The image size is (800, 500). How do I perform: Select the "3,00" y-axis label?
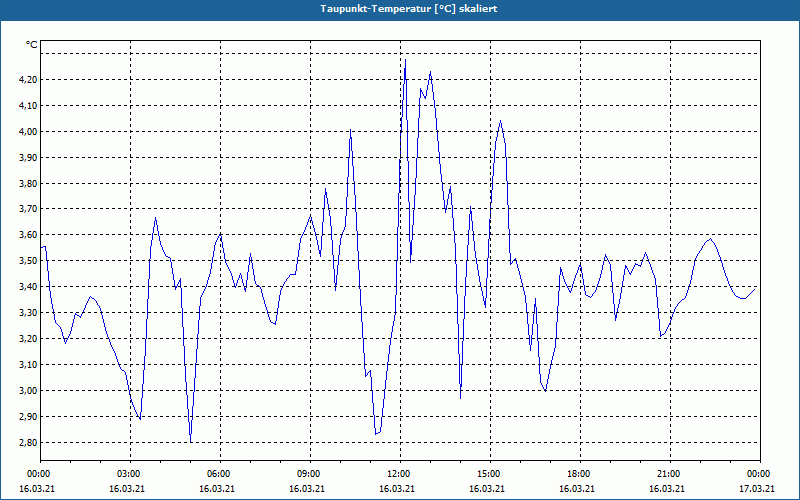28,391
